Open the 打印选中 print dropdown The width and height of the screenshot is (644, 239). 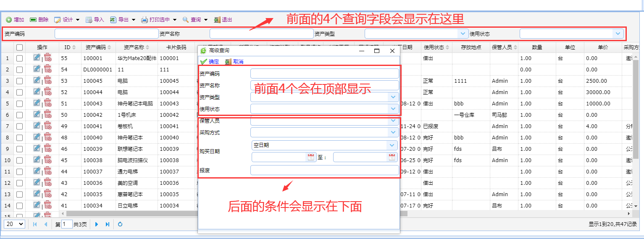pos(159,20)
